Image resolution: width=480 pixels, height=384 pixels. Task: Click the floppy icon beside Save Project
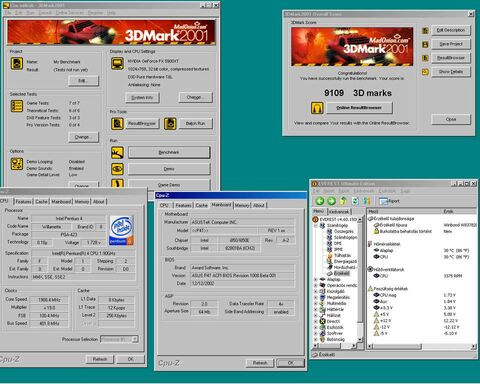tap(425, 44)
